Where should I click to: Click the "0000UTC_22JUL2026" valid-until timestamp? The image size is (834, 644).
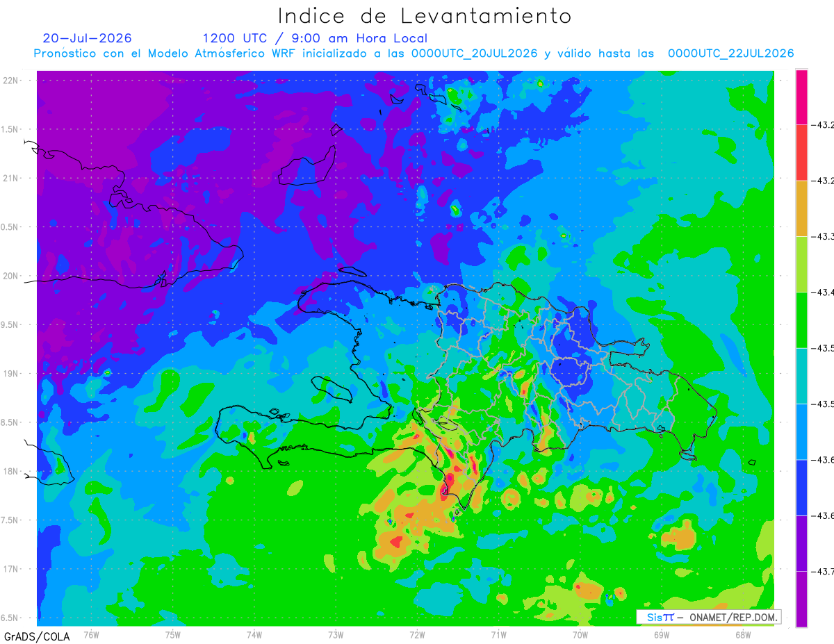730,53
